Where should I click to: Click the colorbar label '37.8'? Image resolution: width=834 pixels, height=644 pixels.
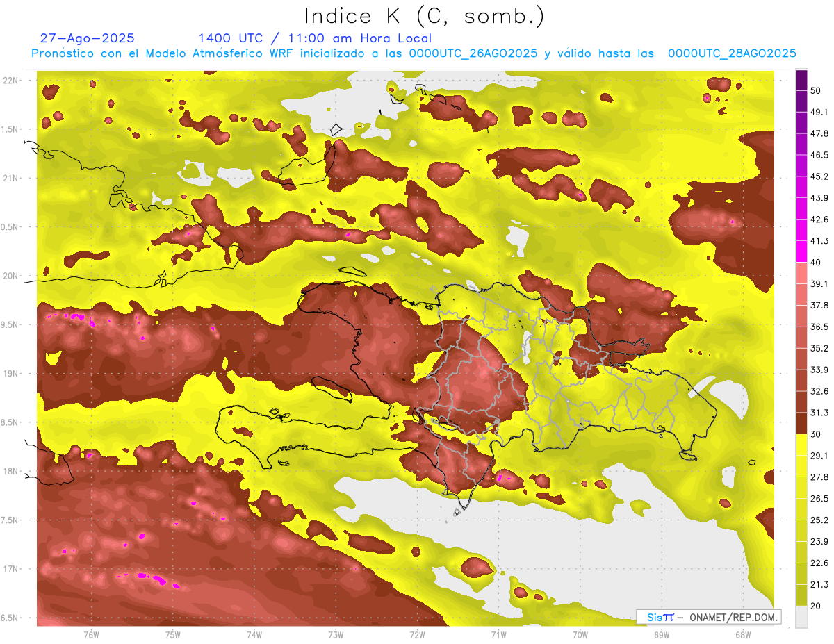[819, 306]
